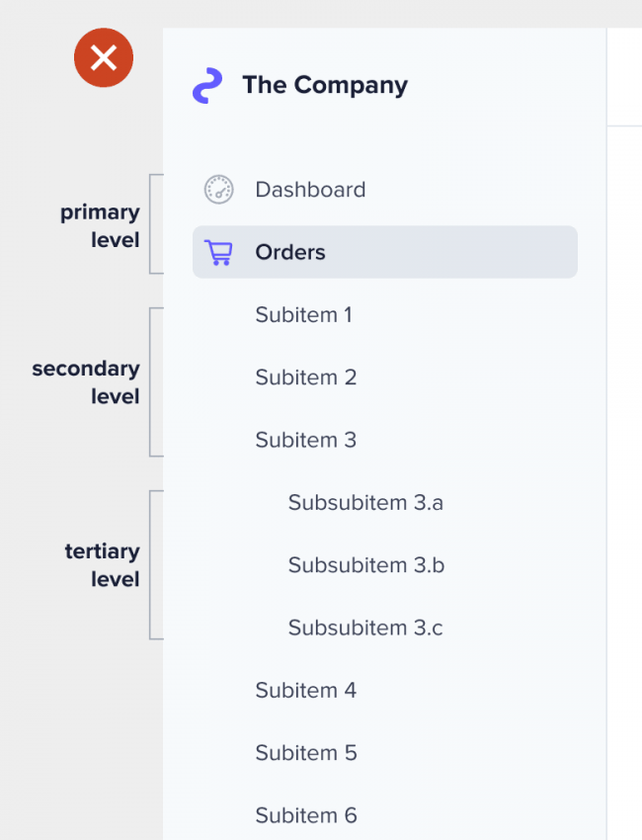Click the Orders shopping cart icon
642x840 pixels.
[218, 252]
